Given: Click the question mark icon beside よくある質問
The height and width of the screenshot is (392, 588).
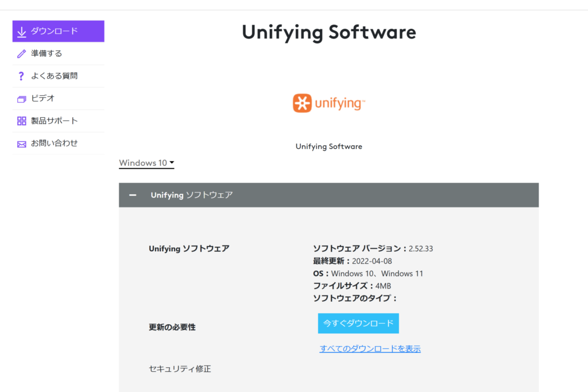Looking at the screenshot, I should point(21,76).
